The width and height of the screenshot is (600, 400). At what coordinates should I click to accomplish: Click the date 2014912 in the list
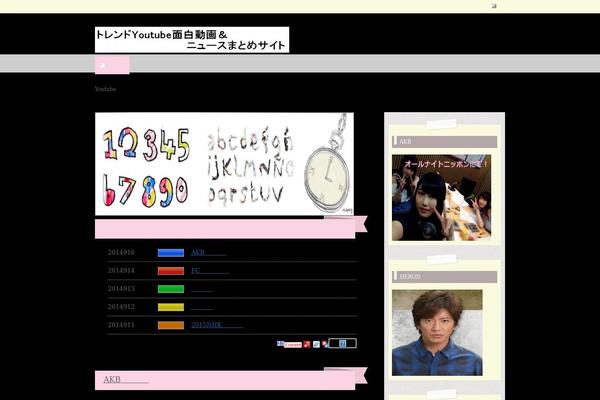[x=121, y=307]
